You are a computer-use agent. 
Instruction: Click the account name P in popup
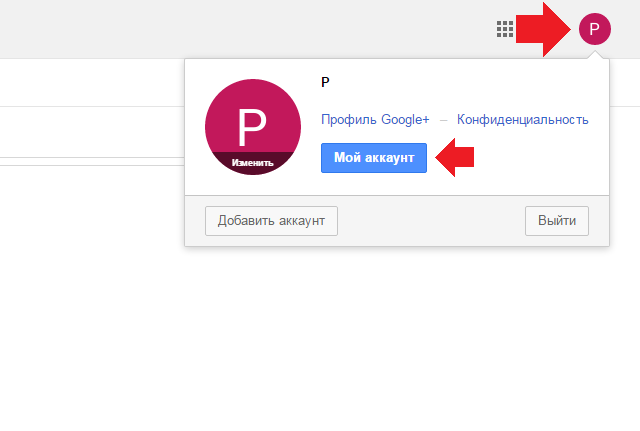pos(325,82)
